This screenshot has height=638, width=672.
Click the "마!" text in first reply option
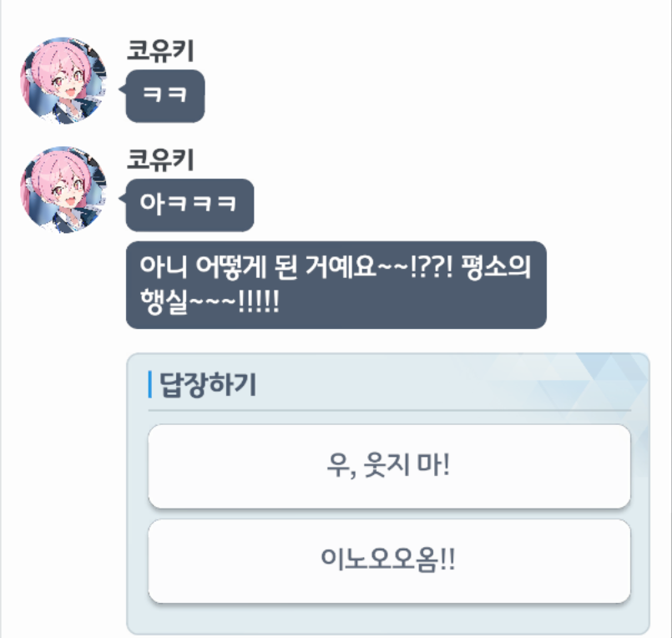click(x=433, y=464)
